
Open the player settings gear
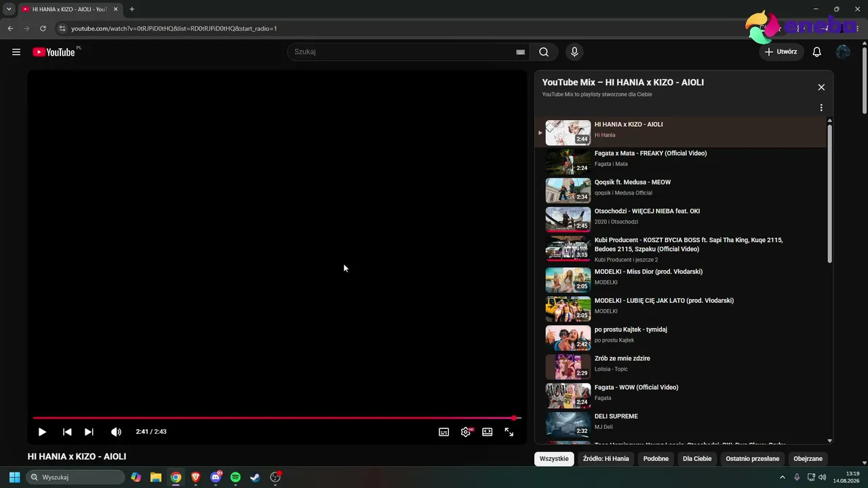click(x=466, y=432)
